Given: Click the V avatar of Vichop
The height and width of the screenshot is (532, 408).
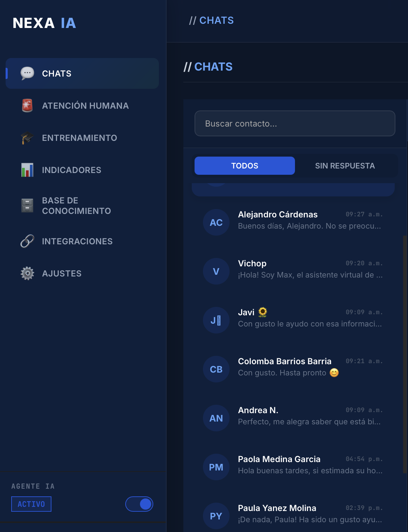Looking at the screenshot, I should [216, 271].
